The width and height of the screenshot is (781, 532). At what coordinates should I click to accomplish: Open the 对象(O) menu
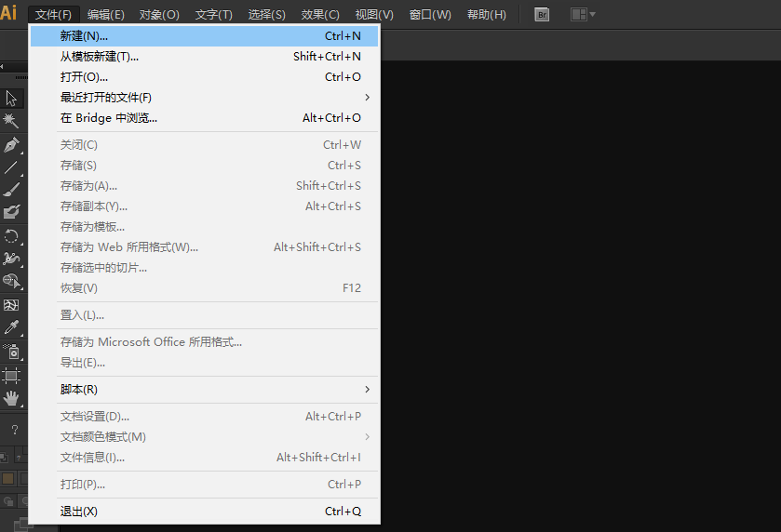[x=159, y=15]
